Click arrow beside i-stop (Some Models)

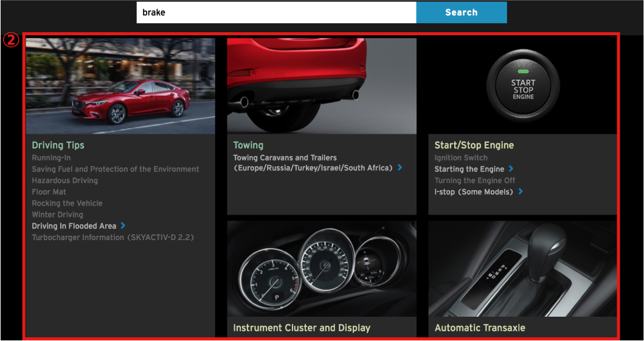click(521, 192)
